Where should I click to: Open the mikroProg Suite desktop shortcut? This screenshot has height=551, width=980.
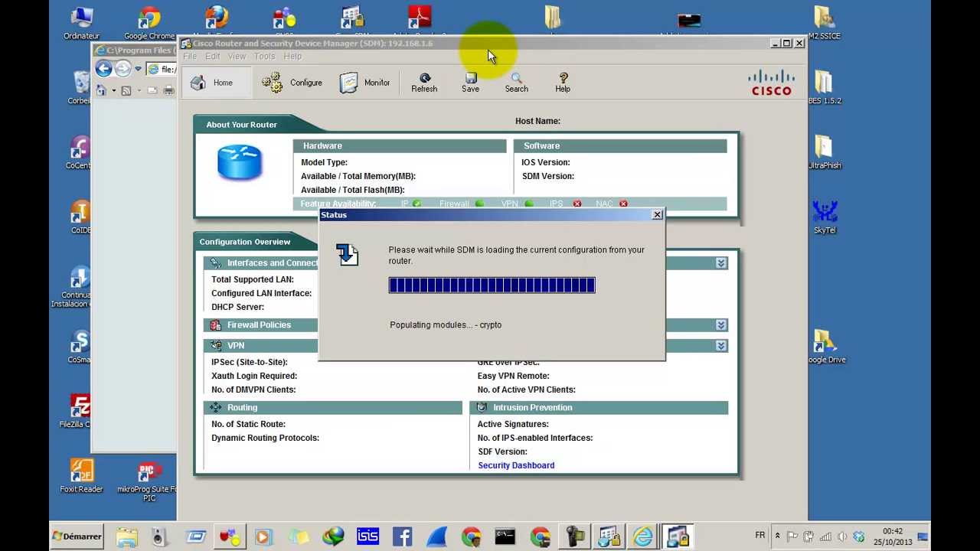pos(149,481)
